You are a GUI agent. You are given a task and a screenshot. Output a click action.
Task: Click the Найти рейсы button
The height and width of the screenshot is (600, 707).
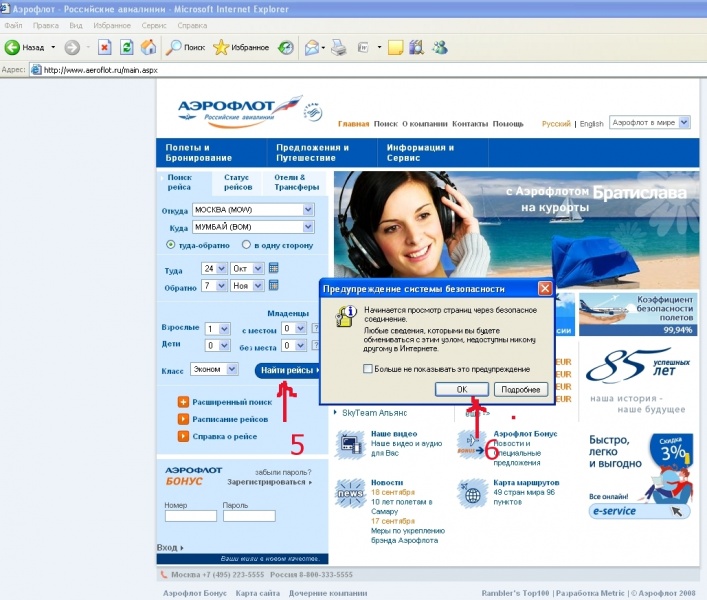pos(289,370)
